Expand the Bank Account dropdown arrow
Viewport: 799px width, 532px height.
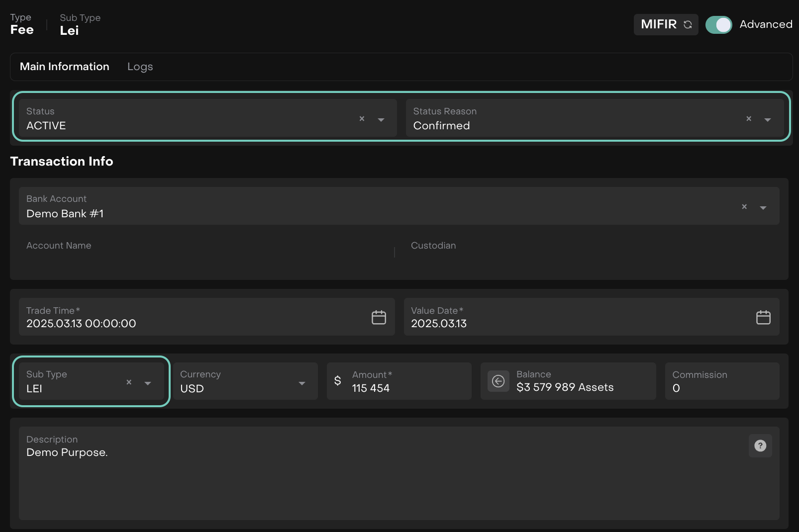pyautogui.click(x=763, y=208)
